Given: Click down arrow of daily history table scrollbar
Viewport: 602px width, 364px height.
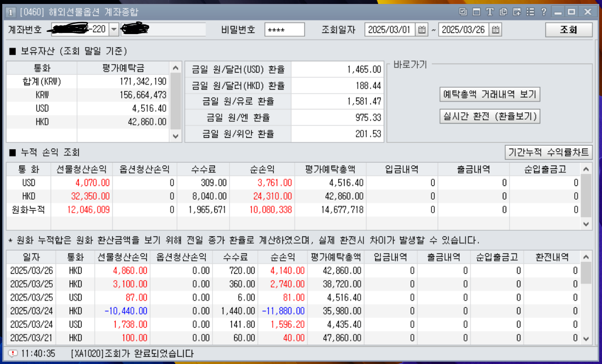Looking at the screenshot, I should [586, 338].
